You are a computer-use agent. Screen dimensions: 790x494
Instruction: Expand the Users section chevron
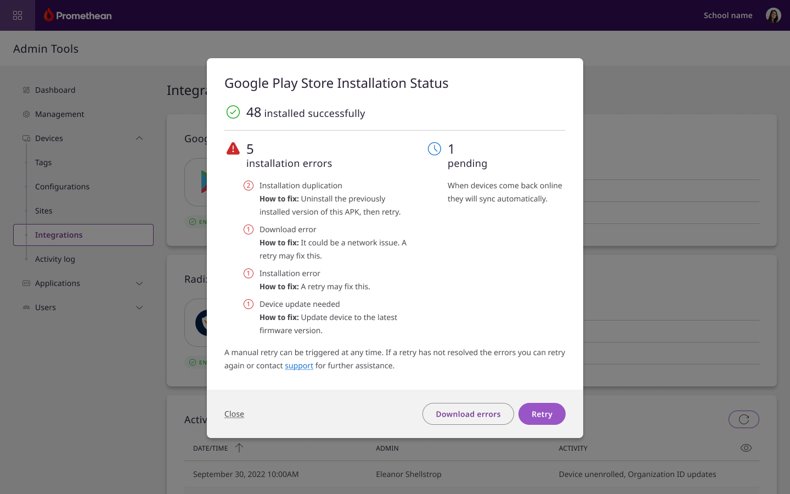(140, 307)
